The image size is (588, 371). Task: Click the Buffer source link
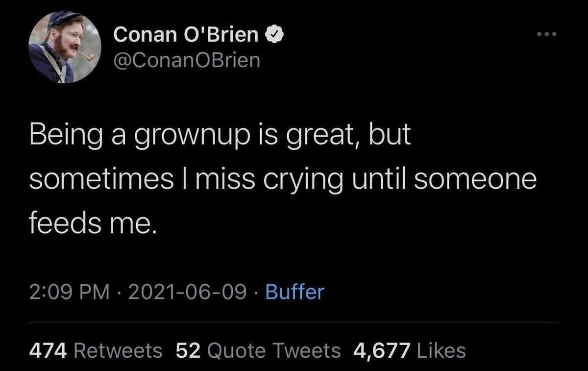coord(294,292)
